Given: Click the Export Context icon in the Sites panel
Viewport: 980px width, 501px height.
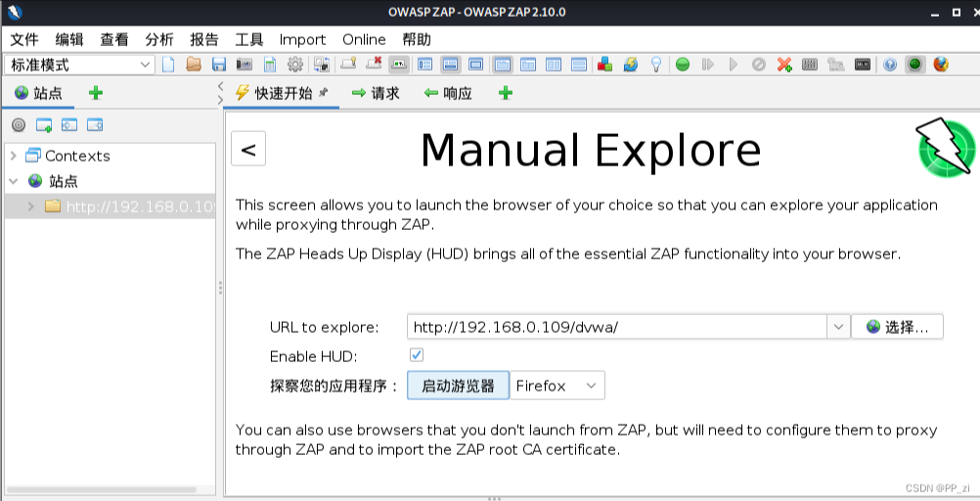Looking at the screenshot, I should pos(95,125).
